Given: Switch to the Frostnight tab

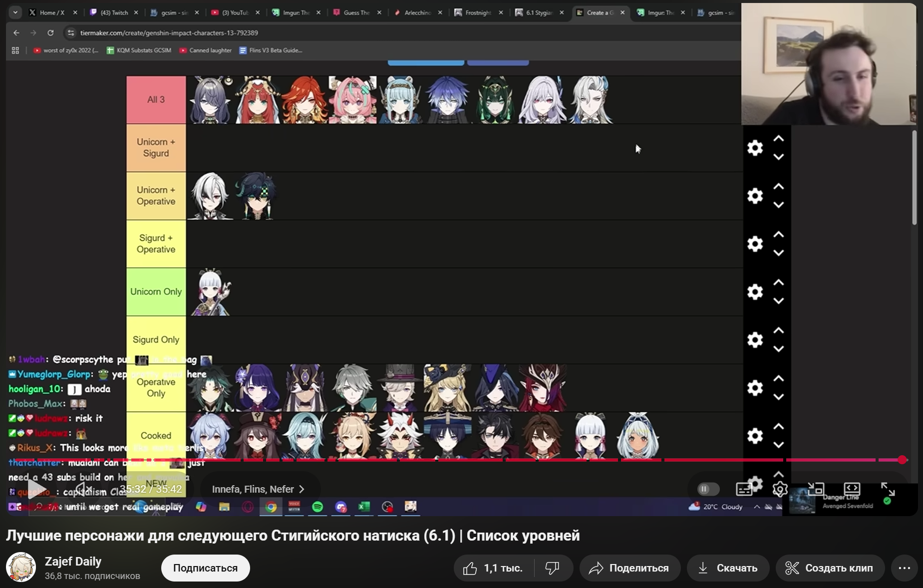Looking at the screenshot, I should pyautogui.click(x=478, y=12).
